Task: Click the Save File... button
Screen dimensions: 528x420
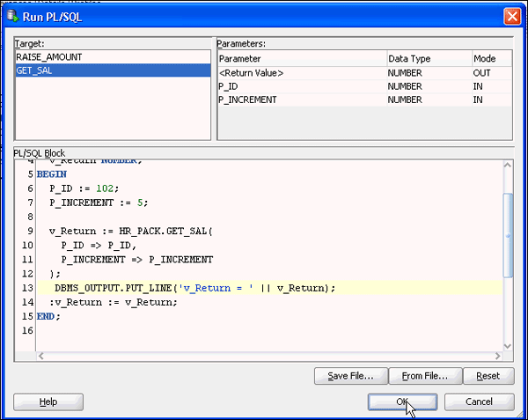Action: [351, 376]
